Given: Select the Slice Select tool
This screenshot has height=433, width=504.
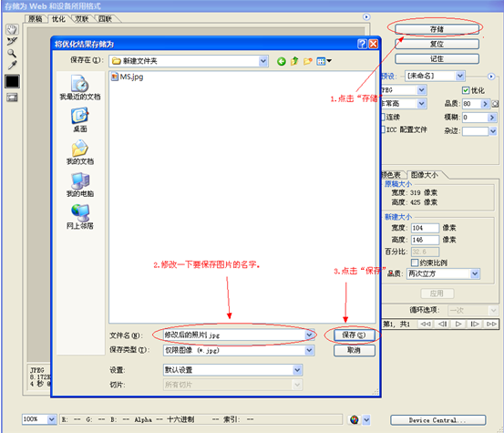Looking at the screenshot, I should (12, 41).
